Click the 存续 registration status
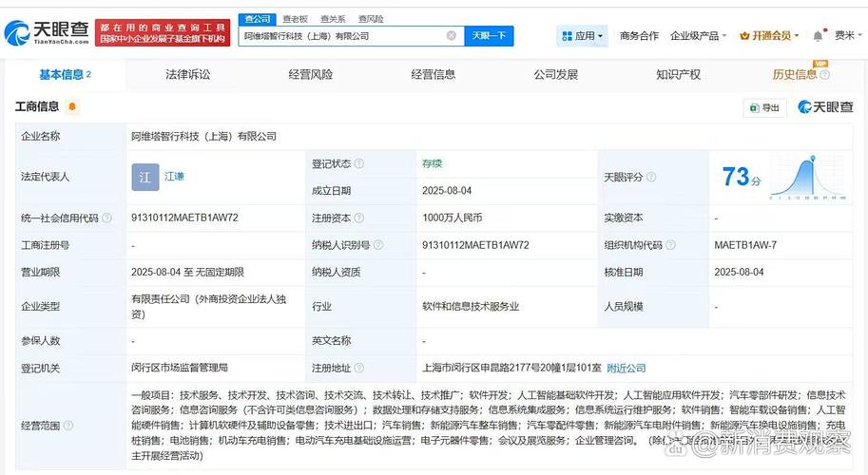The width and height of the screenshot is (868, 475). [432, 163]
